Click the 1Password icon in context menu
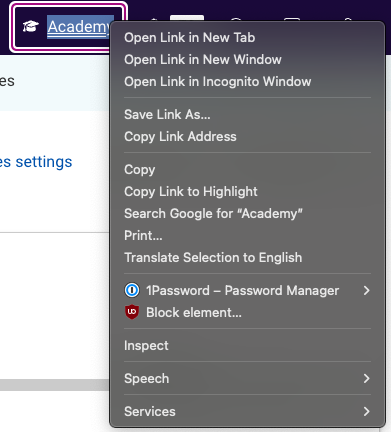The height and width of the screenshot is (432, 391). [132, 290]
